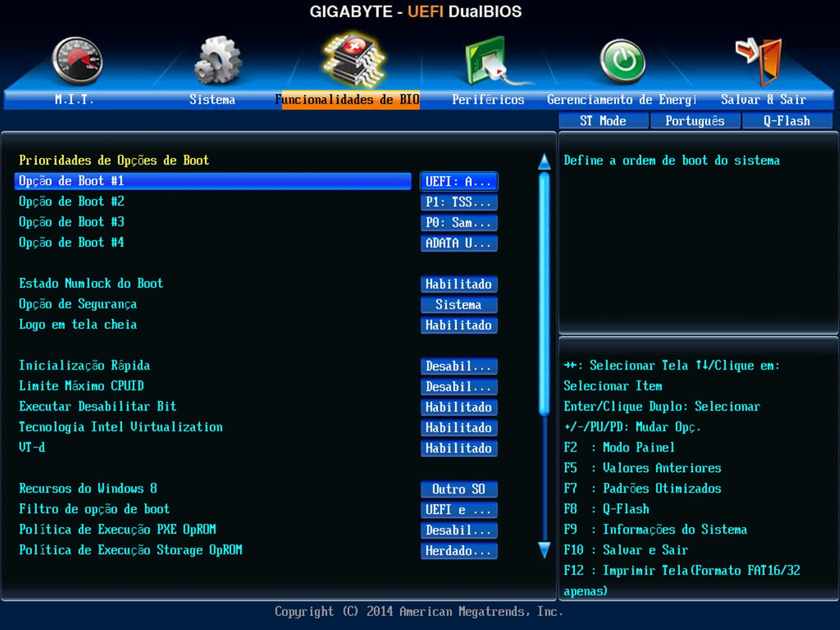Switch to the M.I.T. tab

74,100
